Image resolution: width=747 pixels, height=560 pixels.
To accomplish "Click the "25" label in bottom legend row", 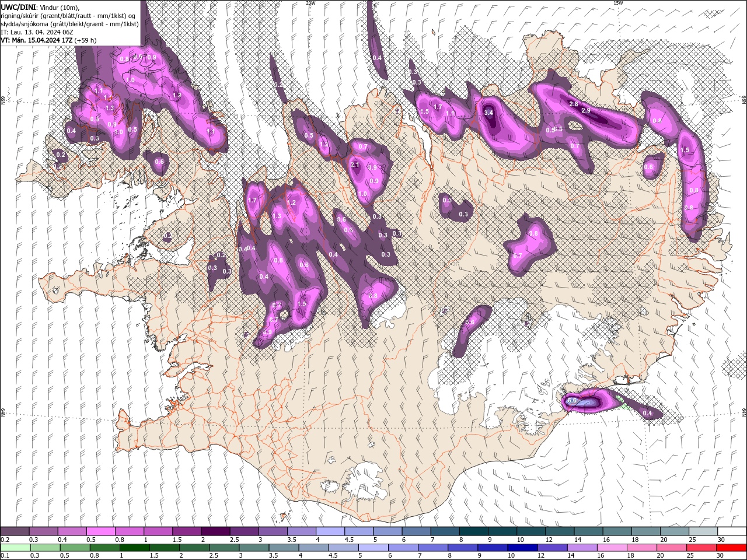I will pyautogui.click(x=689, y=556).
